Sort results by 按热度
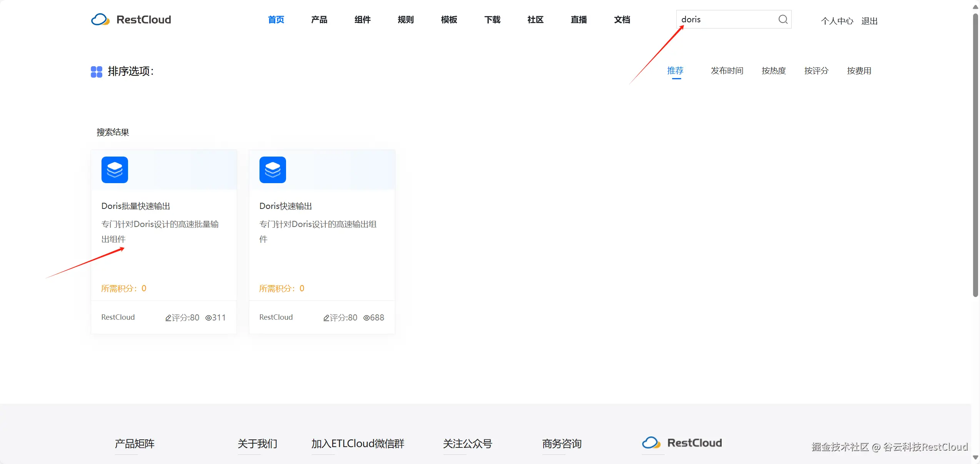Viewport: 980px width, 464px height. (774, 71)
